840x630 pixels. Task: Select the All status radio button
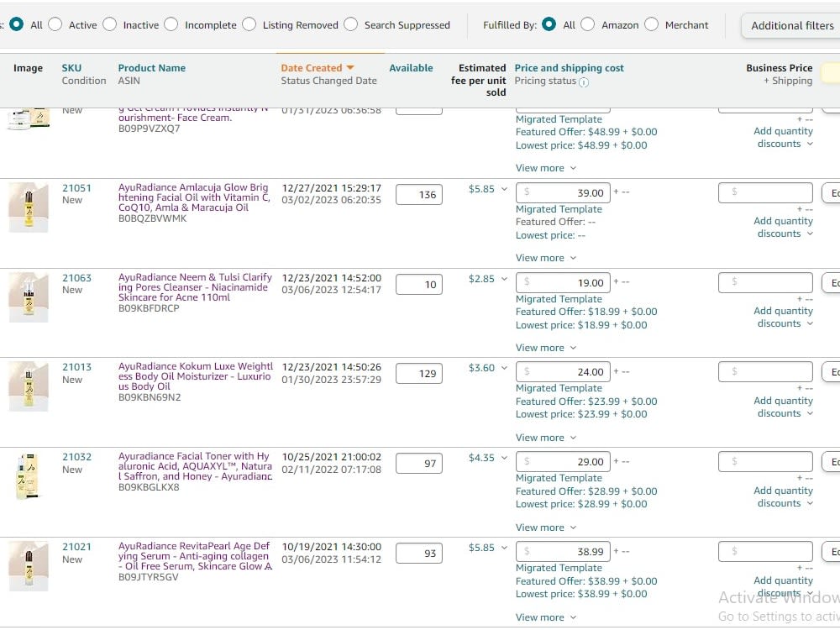click(x=17, y=24)
